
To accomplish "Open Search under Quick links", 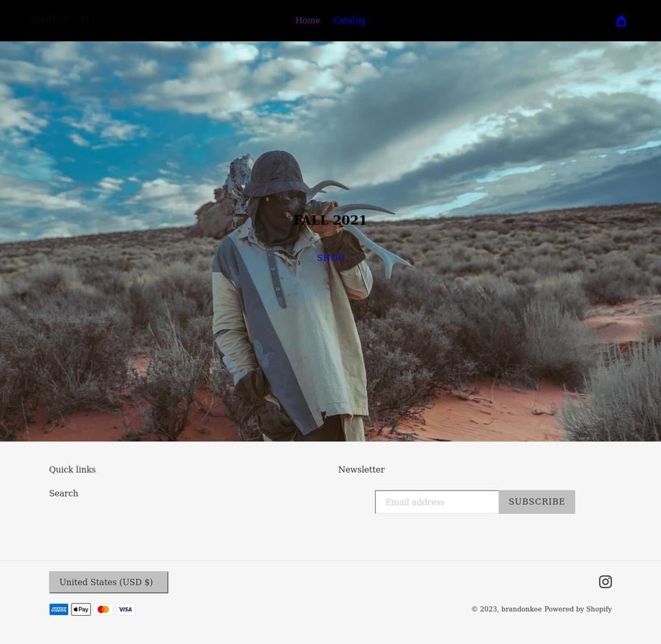I will [63, 493].
